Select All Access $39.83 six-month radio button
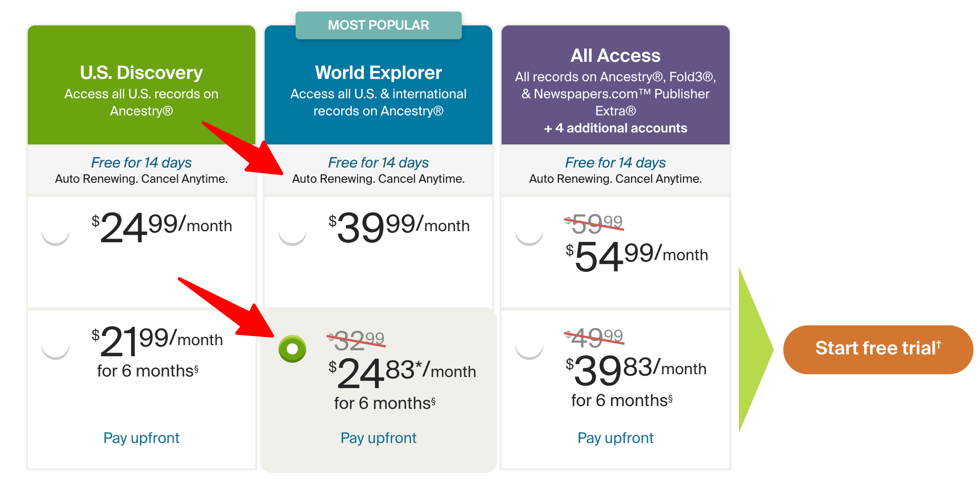Viewport: 980px width, 479px height. click(529, 346)
